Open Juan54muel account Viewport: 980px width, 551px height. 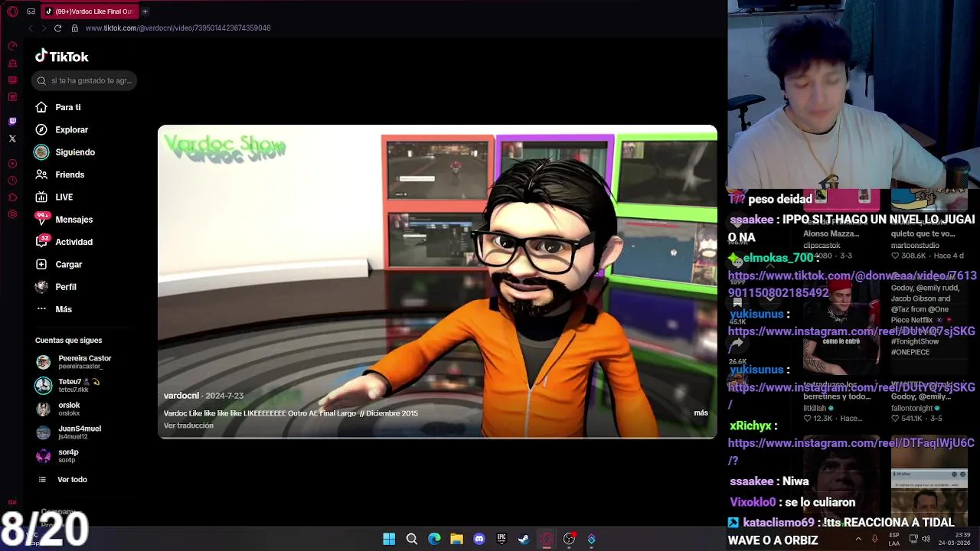(69, 432)
